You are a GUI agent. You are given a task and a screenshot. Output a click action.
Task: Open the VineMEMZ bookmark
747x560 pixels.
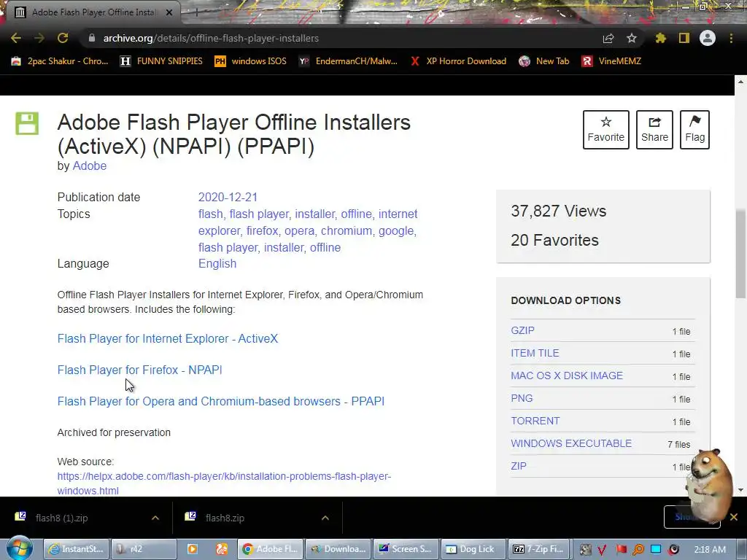point(611,61)
